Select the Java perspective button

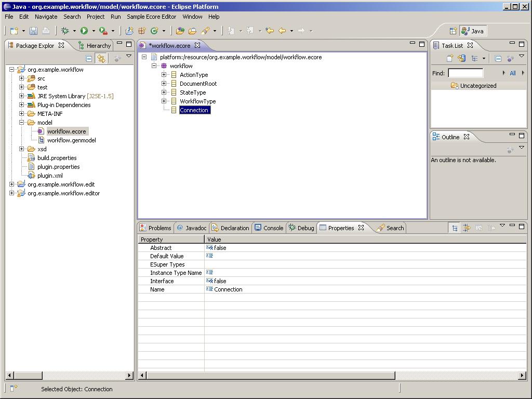click(473, 31)
